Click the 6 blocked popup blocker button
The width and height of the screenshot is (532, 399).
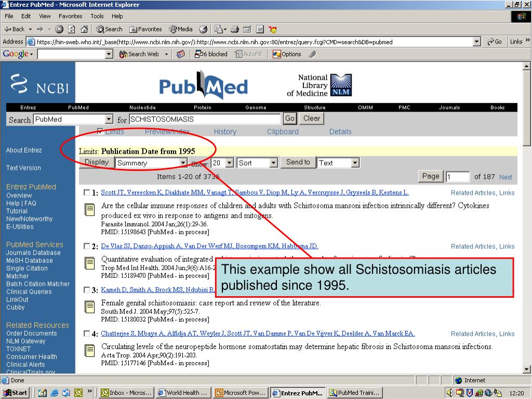click(x=211, y=54)
